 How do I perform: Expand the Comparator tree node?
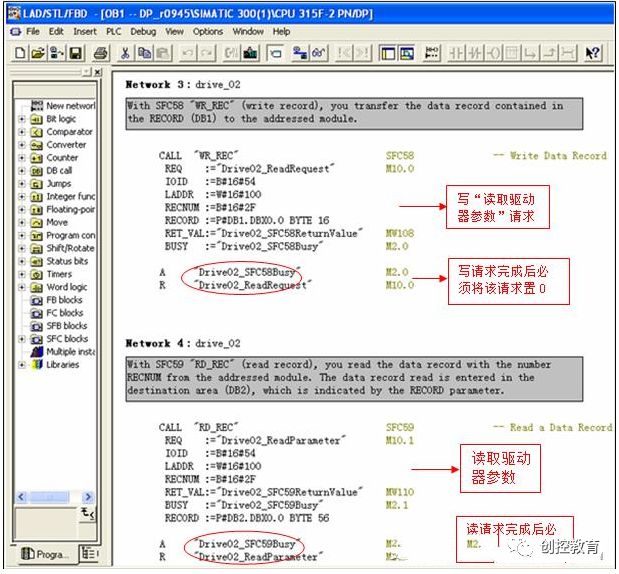(x=22, y=132)
